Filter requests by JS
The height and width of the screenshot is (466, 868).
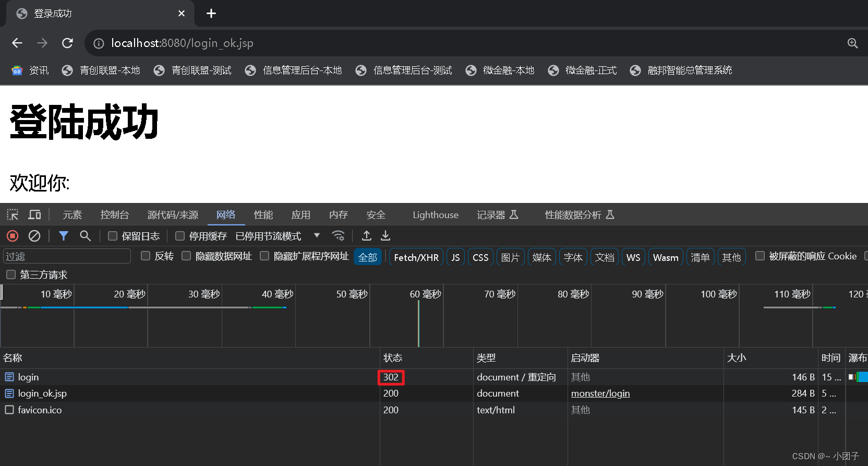455,257
